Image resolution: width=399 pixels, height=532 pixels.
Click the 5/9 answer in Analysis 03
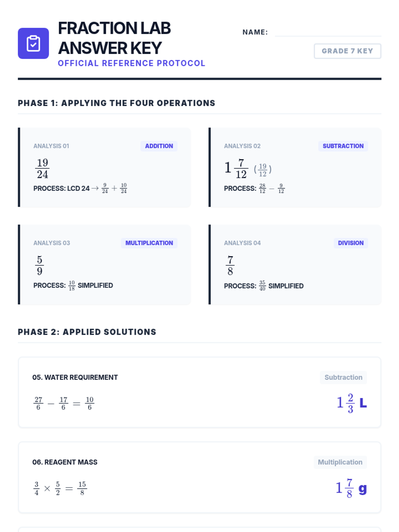(40, 265)
